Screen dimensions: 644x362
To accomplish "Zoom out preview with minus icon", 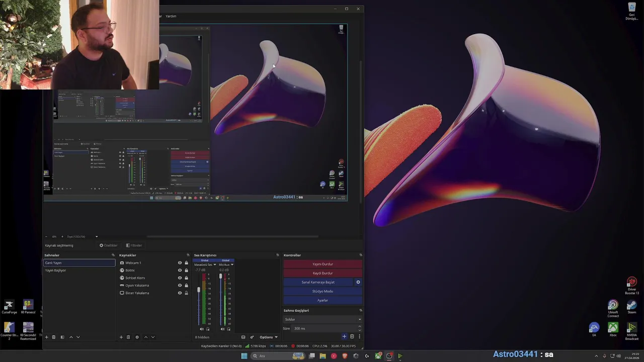I will point(46,236).
